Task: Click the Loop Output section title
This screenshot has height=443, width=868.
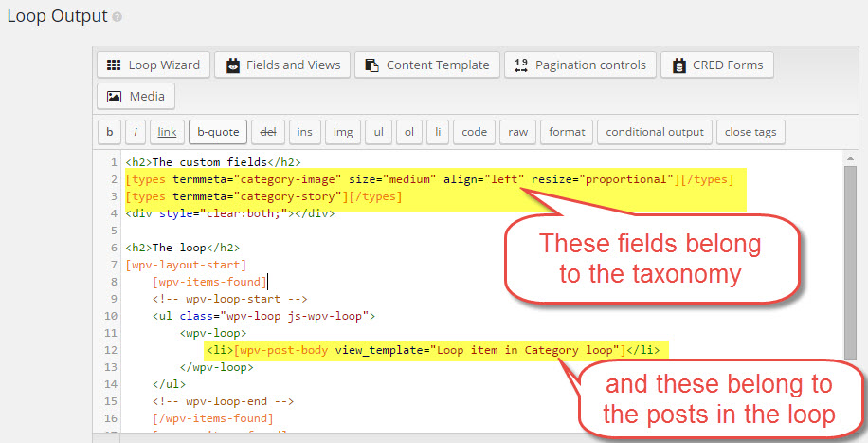Action: [x=57, y=16]
